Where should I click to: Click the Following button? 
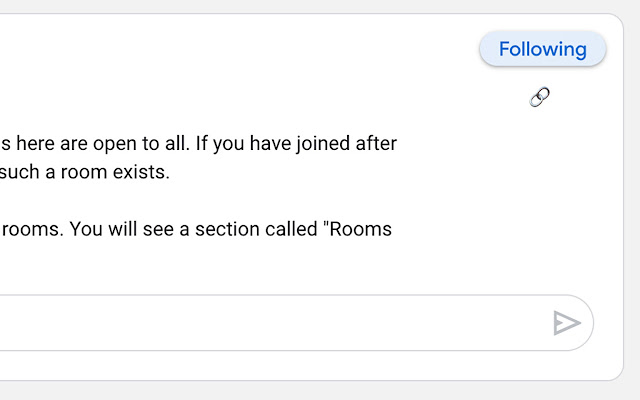click(543, 49)
